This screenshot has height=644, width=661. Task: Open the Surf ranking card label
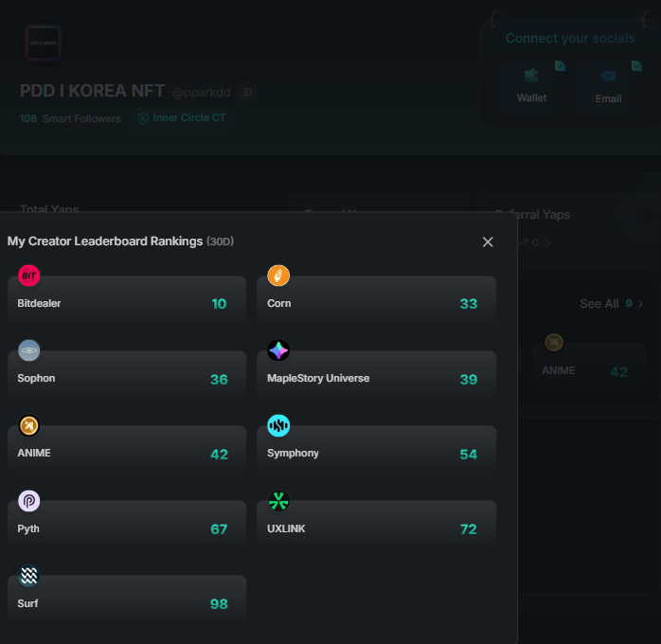coord(27,603)
